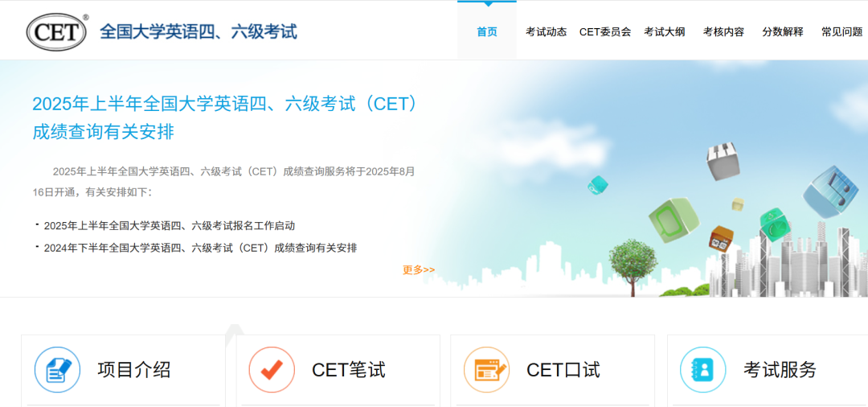Click the CET口试 orange screen icon
The height and width of the screenshot is (407, 868).
[486, 370]
